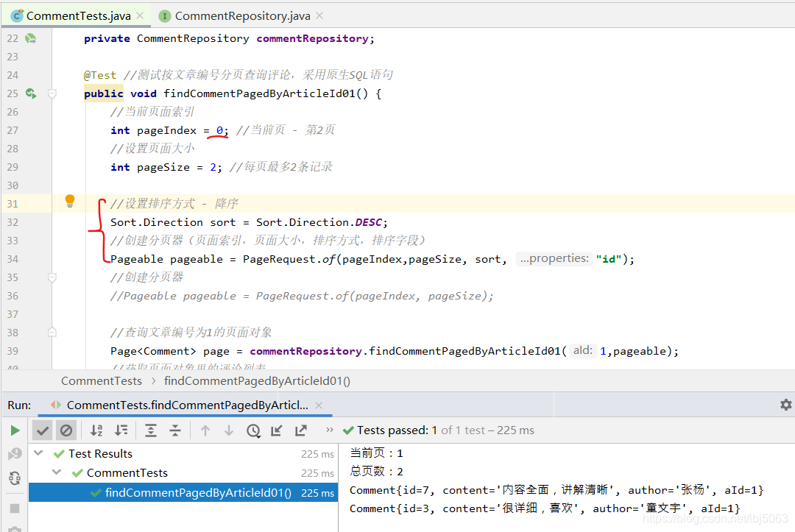This screenshot has height=532, width=795.
Task: Select the Test Results row
Action: click(x=183, y=454)
